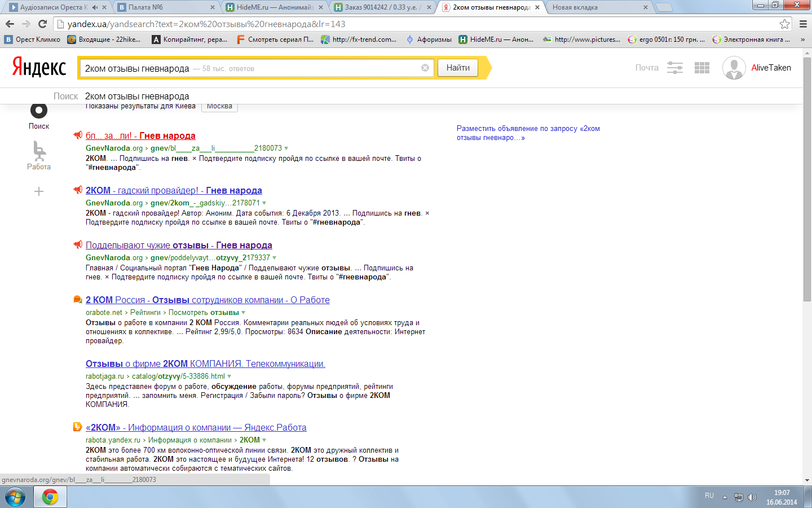Click the network icon in system tray

738,497
